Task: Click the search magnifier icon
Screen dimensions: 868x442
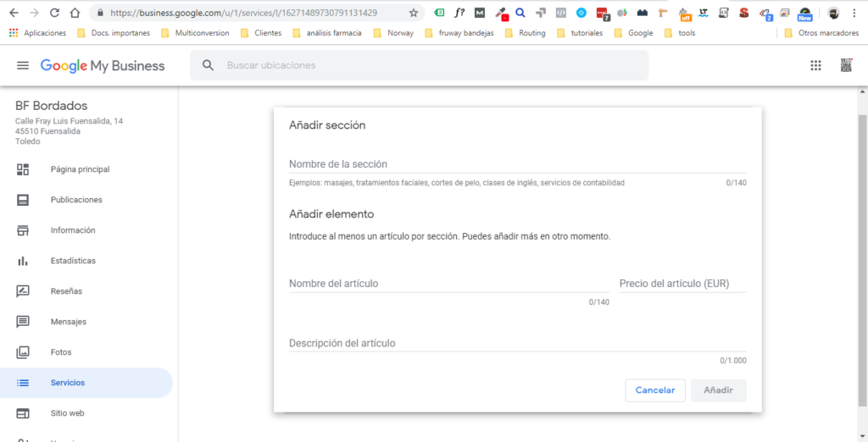Action: click(209, 65)
